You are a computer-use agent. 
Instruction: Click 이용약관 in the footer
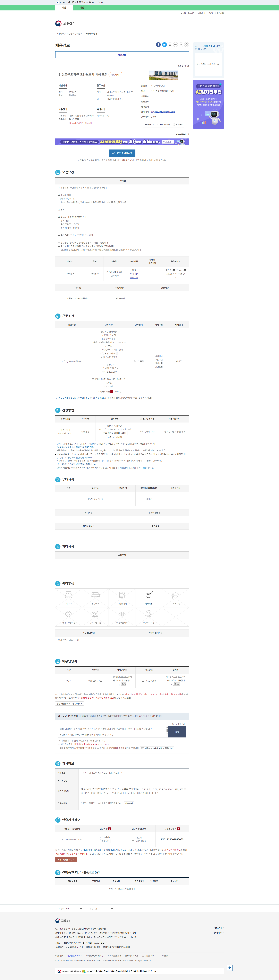(x=59, y=956)
